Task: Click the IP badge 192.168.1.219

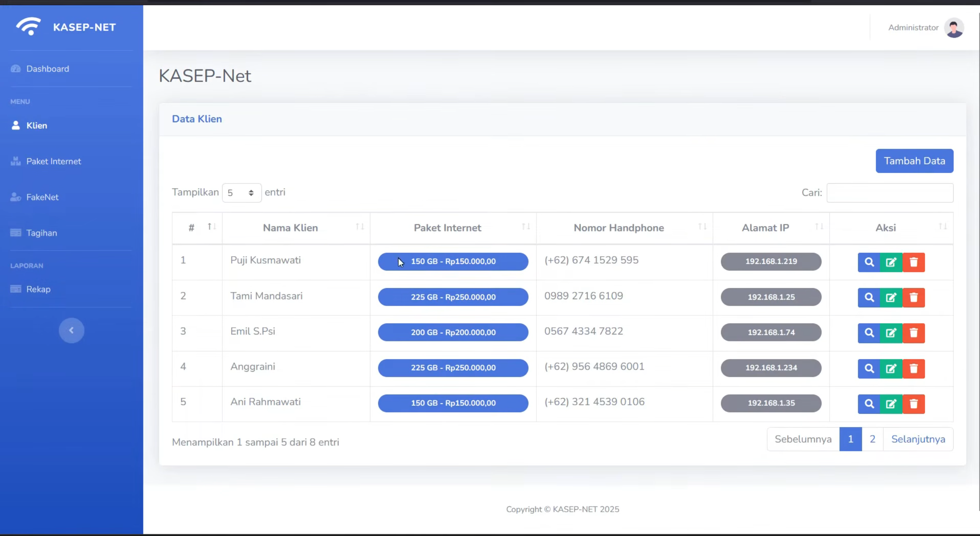Action: (771, 261)
